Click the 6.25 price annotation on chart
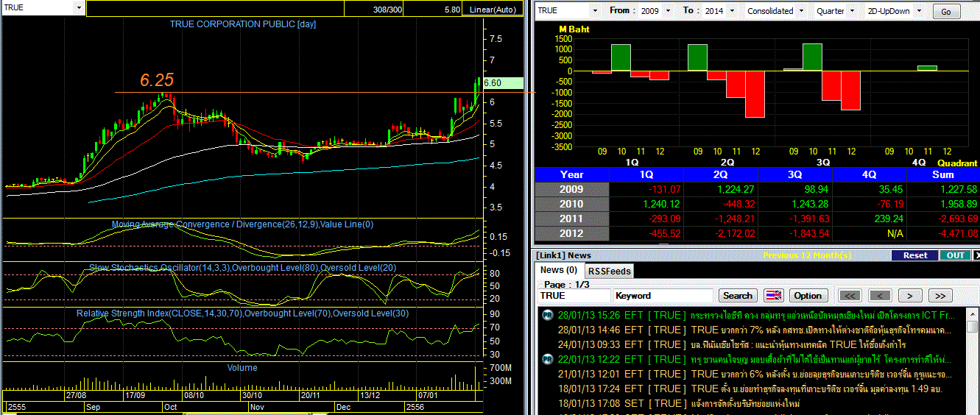This screenshot has height=415, width=980. [157, 80]
